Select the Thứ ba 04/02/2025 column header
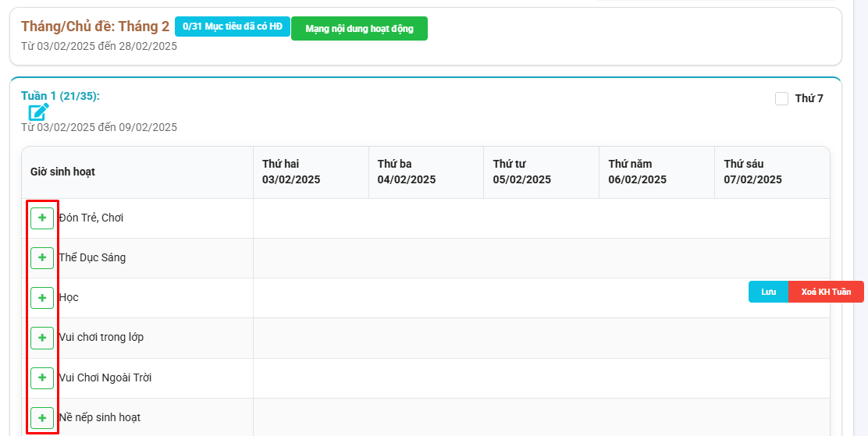 tap(407, 172)
